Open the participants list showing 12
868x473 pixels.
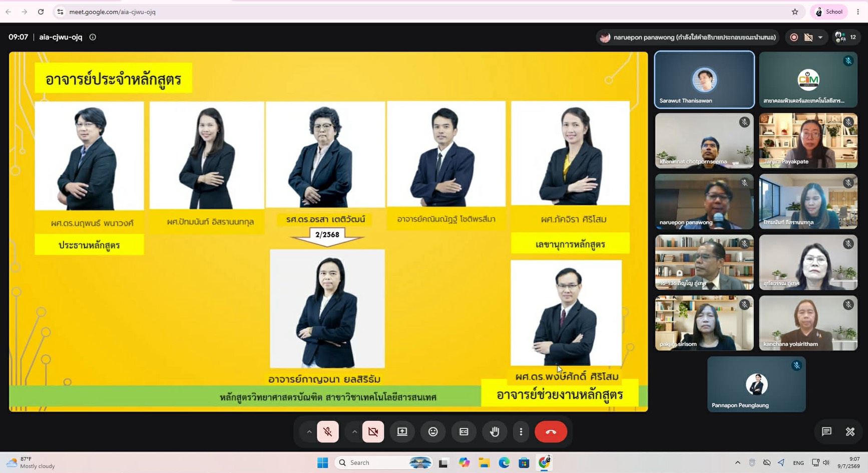pos(845,37)
